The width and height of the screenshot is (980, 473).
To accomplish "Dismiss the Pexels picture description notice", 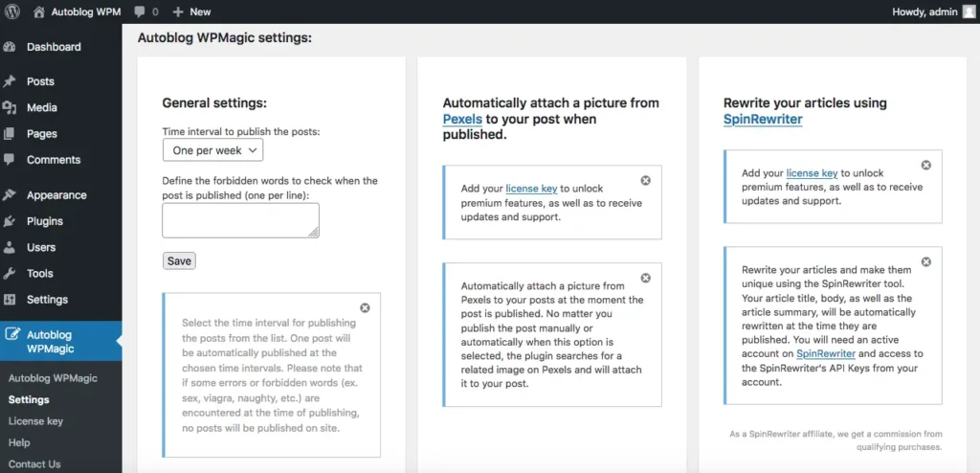I will click(646, 278).
